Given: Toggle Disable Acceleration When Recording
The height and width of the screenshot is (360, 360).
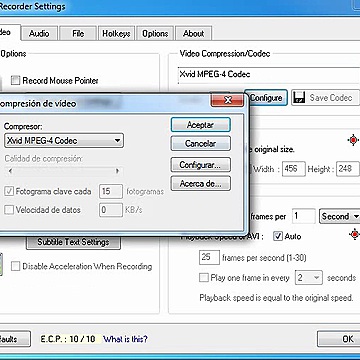Looking at the screenshot, I should (15, 266).
